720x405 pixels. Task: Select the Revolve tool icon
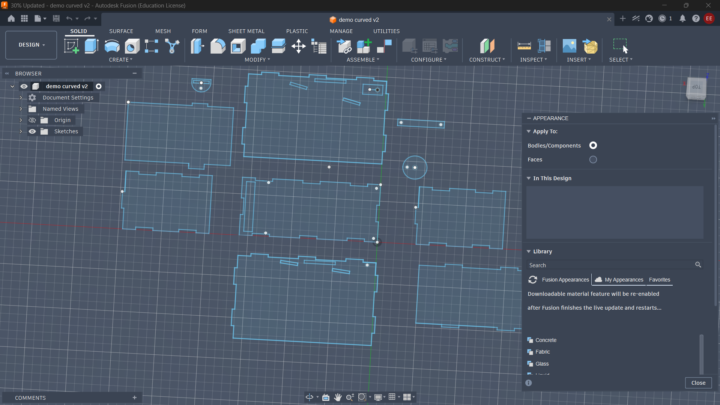tap(112, 46)
